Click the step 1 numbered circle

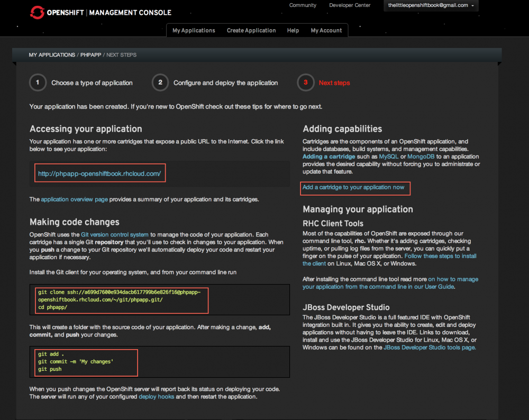click(x=38, y=83)
